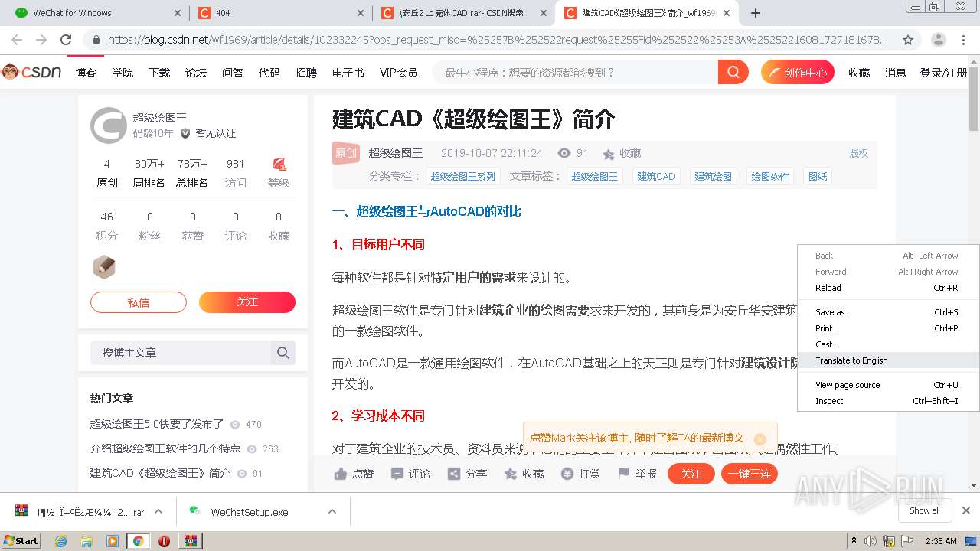980x551 pixels.
Task: Click the 关注 button in bottom bar
Action: click(x=691, y=474)
